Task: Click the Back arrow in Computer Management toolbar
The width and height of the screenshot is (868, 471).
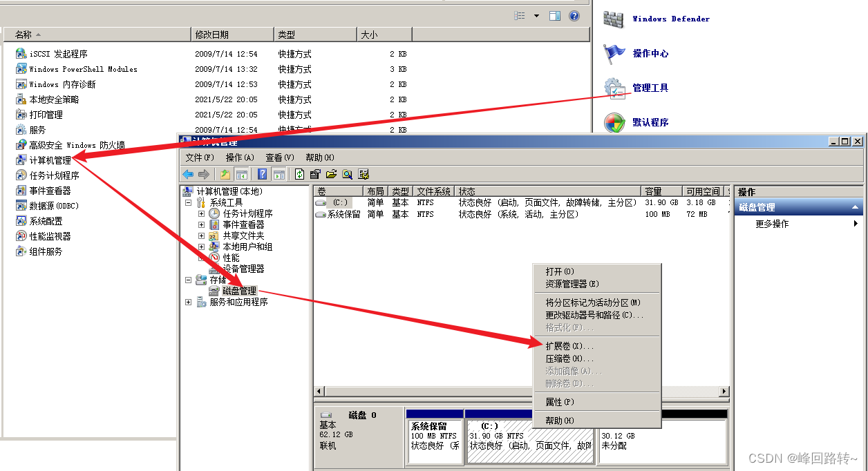Action: click(188, 174)
